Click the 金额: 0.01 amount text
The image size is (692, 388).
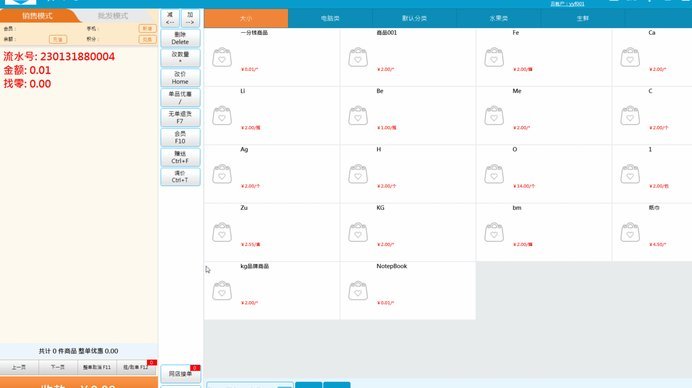(x=27, y=70)
